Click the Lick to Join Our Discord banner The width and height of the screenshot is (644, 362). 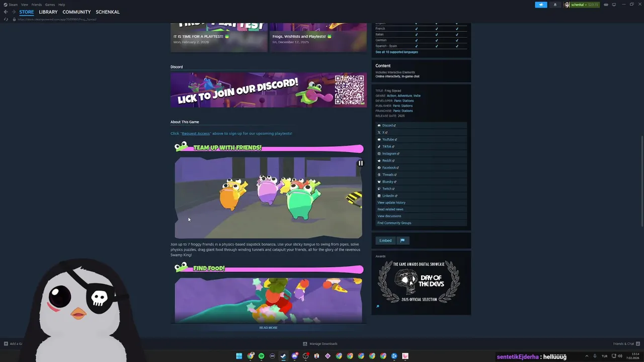click(269, 90)
